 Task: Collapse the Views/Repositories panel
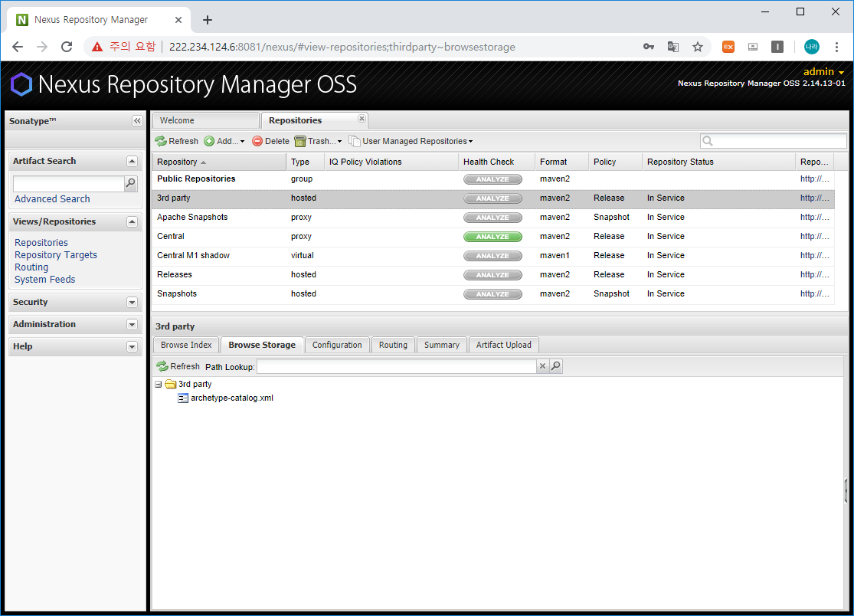[x=132, y=221]
